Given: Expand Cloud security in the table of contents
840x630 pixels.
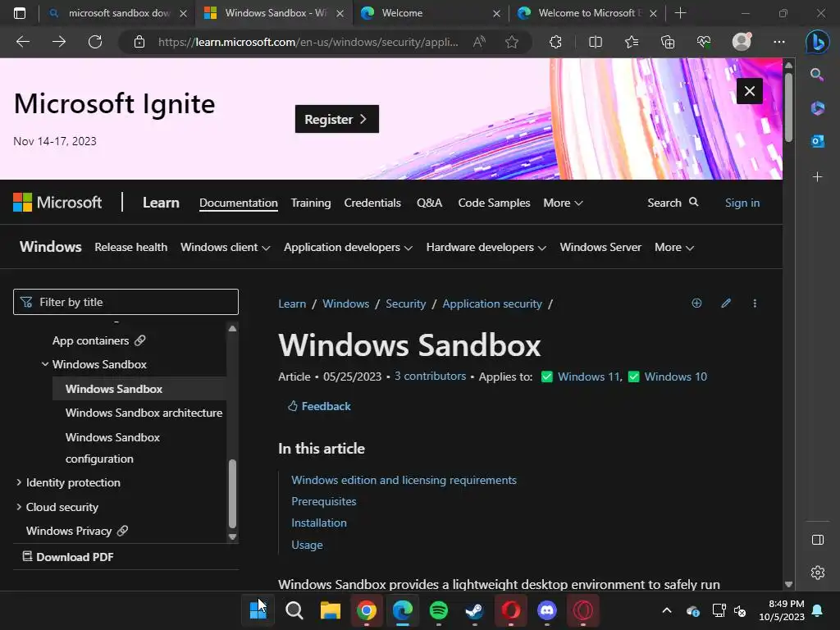Looking at the screenshot, I should [x=19, y=507].
